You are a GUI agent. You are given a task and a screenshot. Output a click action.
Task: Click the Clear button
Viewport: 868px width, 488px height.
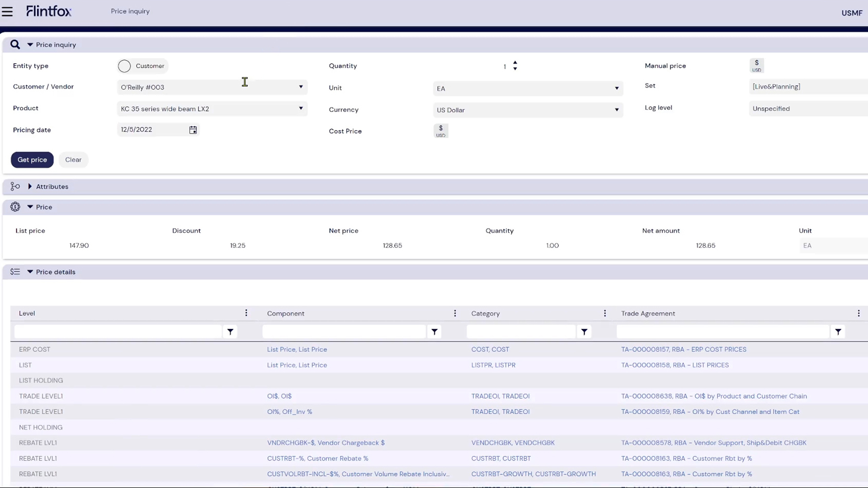(73, 160)
